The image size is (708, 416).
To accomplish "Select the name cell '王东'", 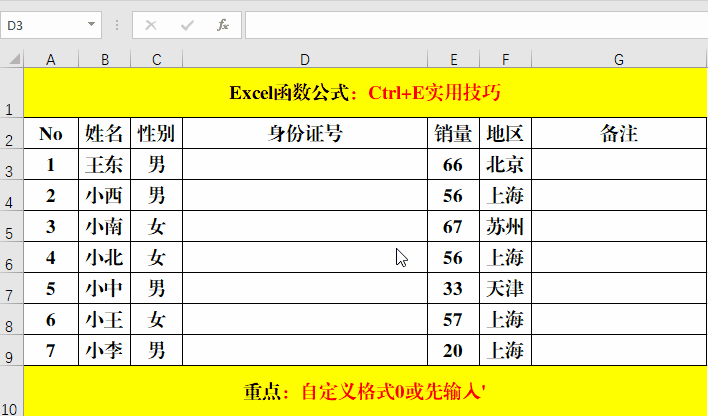I will [105, 164].
